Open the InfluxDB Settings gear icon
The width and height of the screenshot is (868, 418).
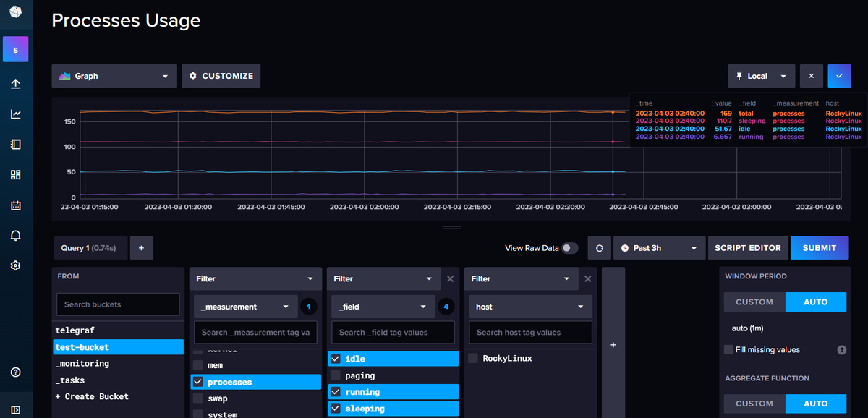point(15,265)
